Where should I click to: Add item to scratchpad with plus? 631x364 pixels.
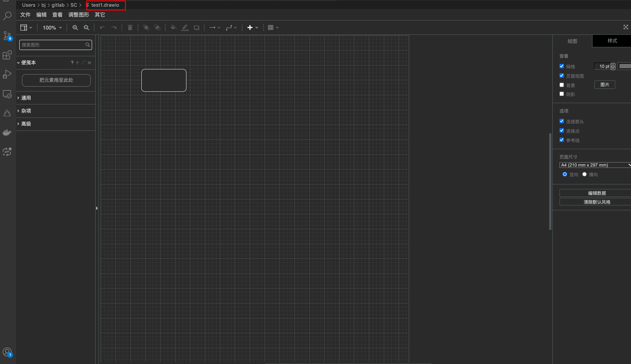pos(77,63)
